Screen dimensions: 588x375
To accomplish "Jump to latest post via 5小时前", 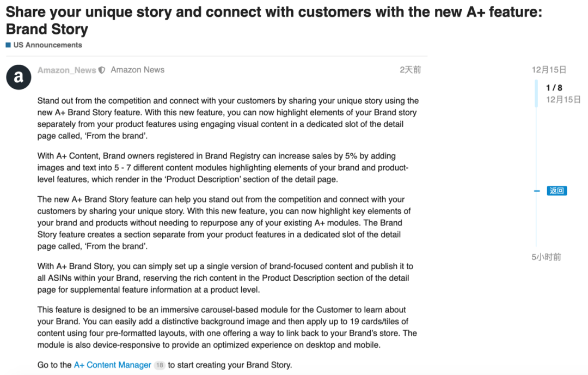I will pyautogui.click(x=547, y=257).
